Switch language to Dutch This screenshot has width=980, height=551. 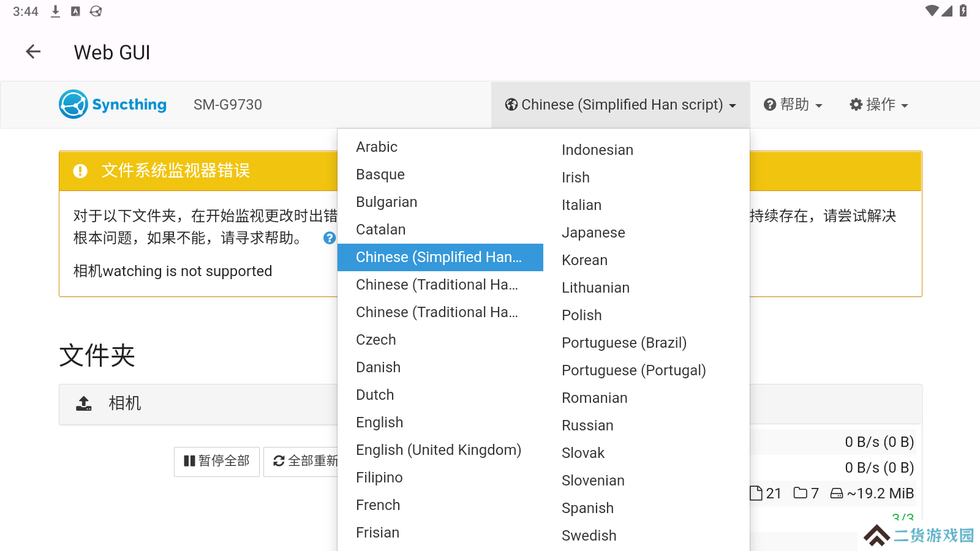440,395
